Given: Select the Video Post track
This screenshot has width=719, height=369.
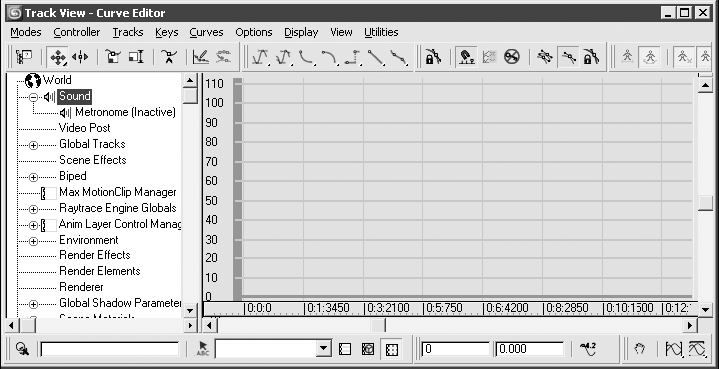Looking at the screenshot, I should point(85,128).
